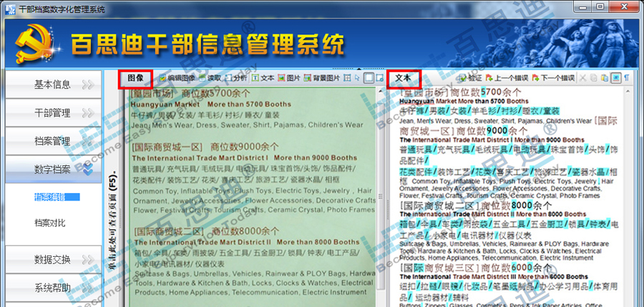Click the small splitter arrow above the toolbars
This screenshot has width=644, height=307.
[x=359, y=69]
